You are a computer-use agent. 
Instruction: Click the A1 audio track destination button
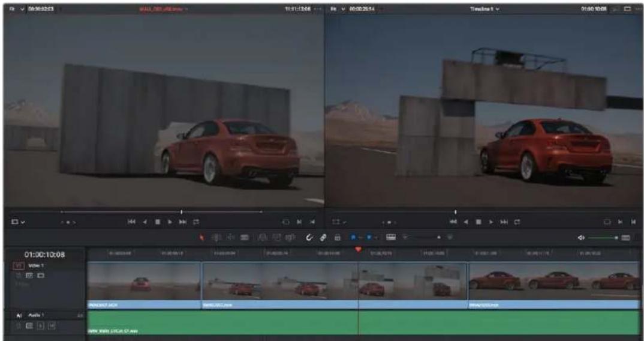point(19,316)
